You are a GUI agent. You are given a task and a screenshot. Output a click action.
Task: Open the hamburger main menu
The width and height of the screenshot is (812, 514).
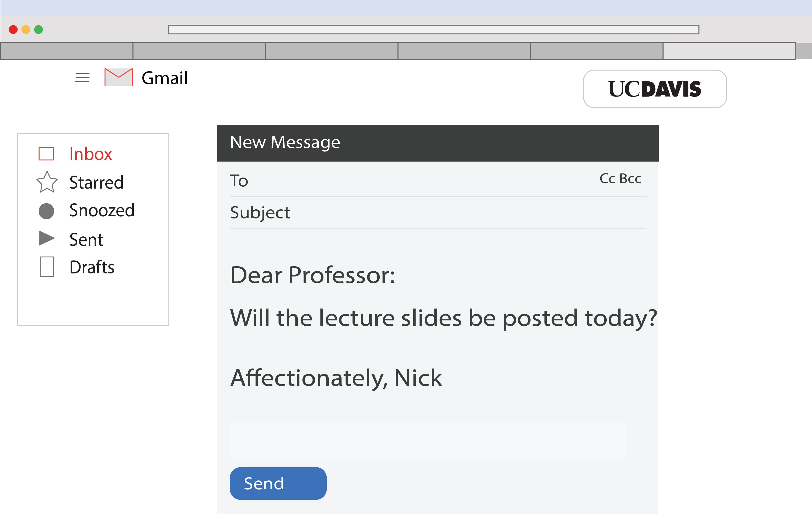pyautogui.click(x=82, y=78)
